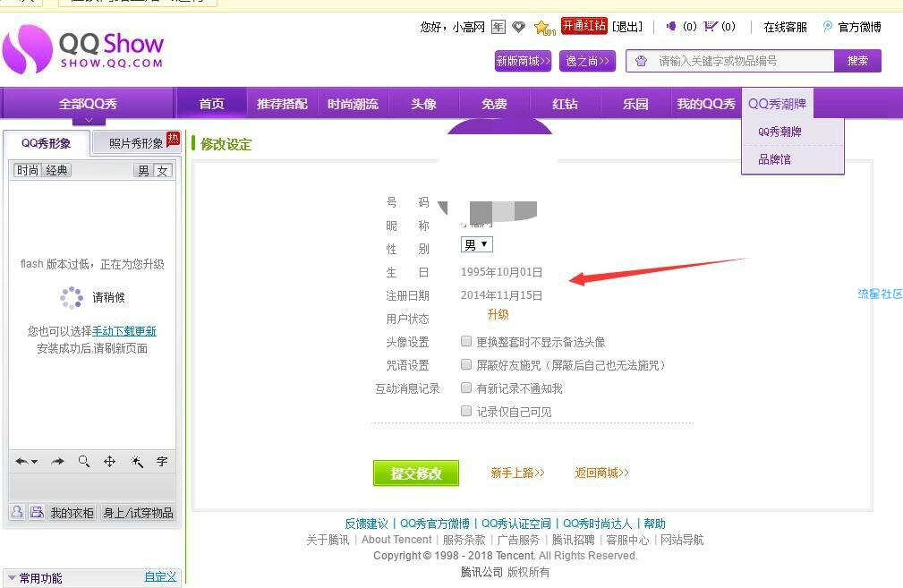Click the official weibo icon
903x588 pixels.
[x=828, y=27]
